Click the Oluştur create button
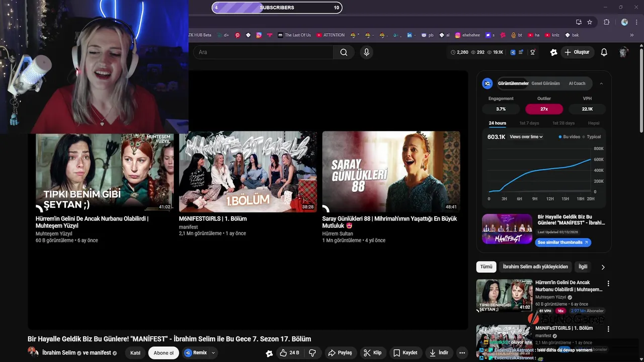This screenshot has height=362, width=644. [577, 52]
